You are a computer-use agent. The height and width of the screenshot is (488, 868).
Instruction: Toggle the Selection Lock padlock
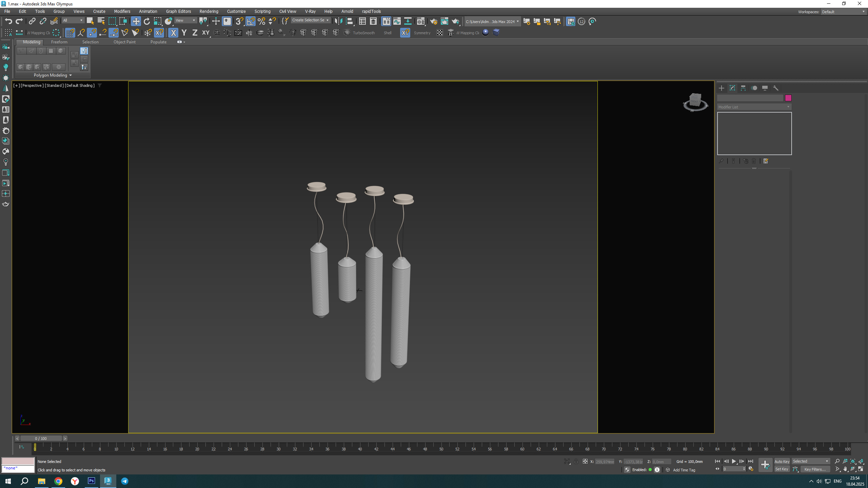pos(576,462)
